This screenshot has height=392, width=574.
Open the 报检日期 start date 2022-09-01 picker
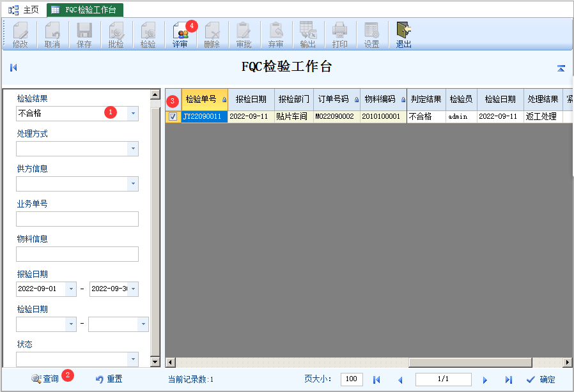71,289
